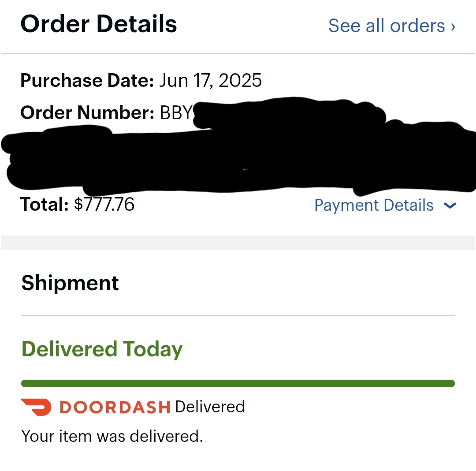Click the green delivery progress bar
Viewport: 476px width, 471px height.
[x=238, y=383]
